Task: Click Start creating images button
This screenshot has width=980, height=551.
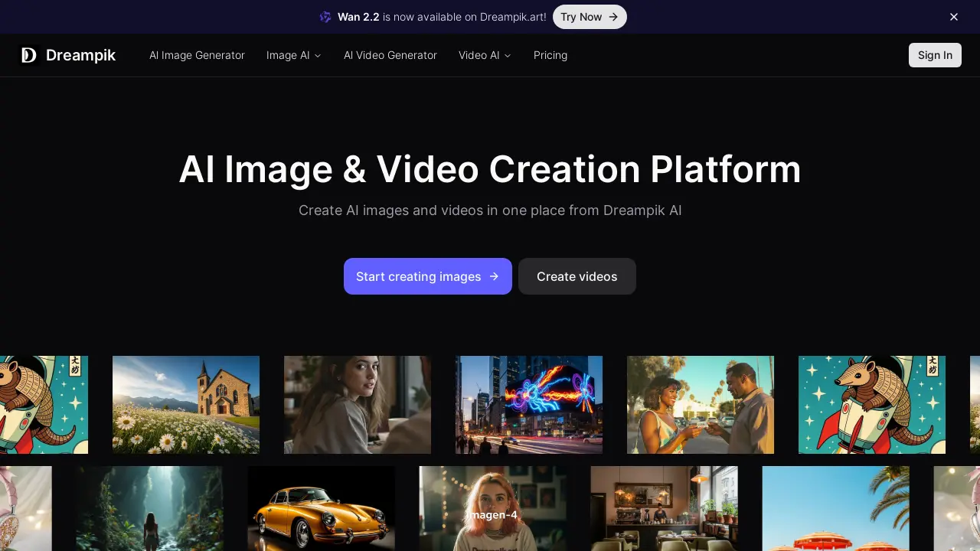Action: pyautogui.click(x=428, y=276)
